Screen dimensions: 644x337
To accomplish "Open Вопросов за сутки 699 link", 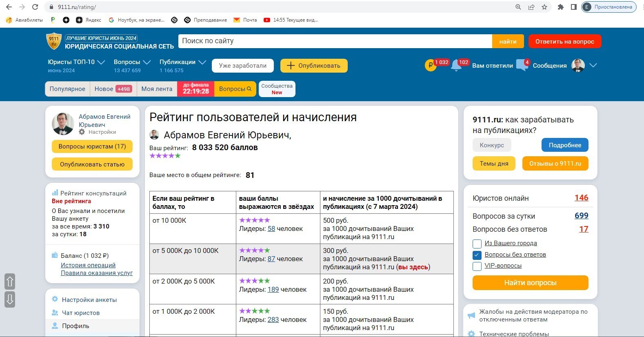I will (x=581, y=216).
